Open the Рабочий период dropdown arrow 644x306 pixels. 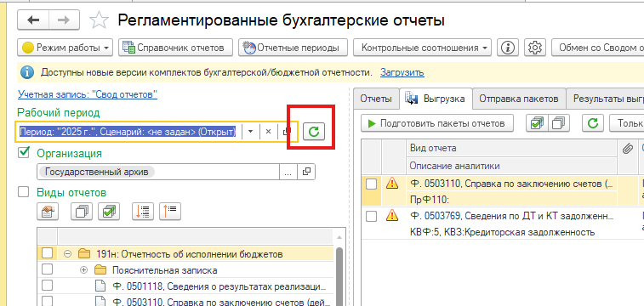250,132
